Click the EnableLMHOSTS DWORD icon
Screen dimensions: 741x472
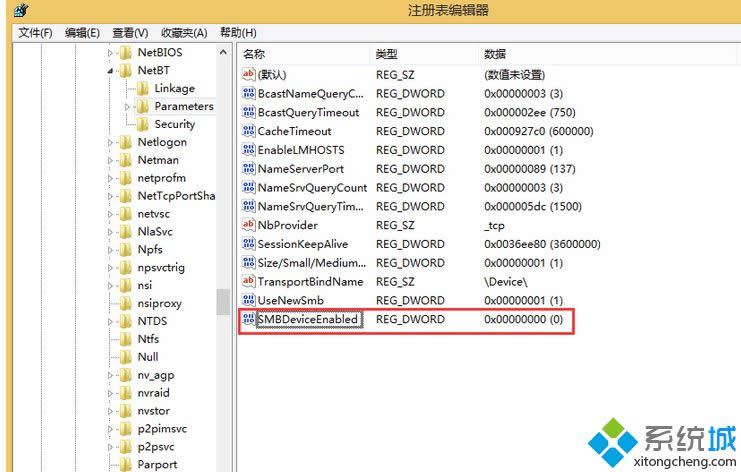click(x=249, y=150)
